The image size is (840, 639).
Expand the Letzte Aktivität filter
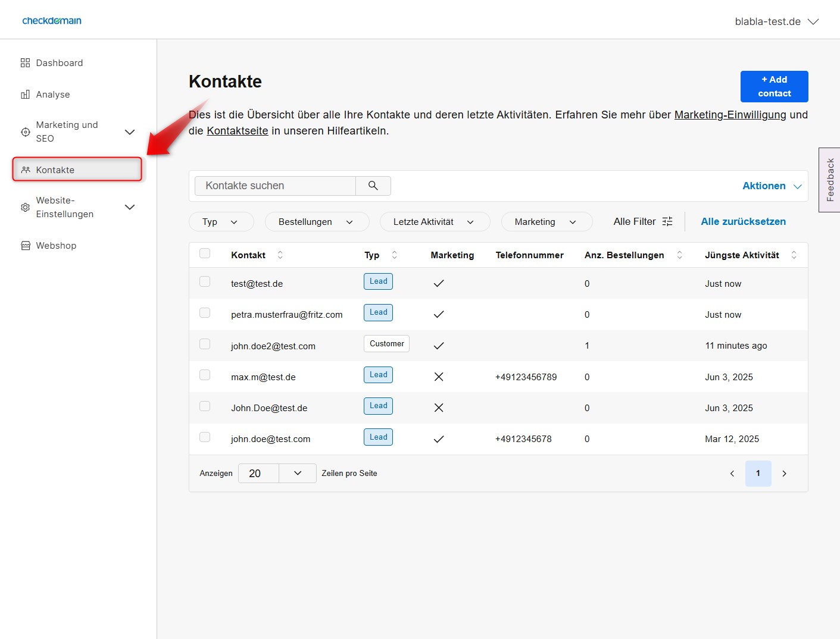point(434,222)
